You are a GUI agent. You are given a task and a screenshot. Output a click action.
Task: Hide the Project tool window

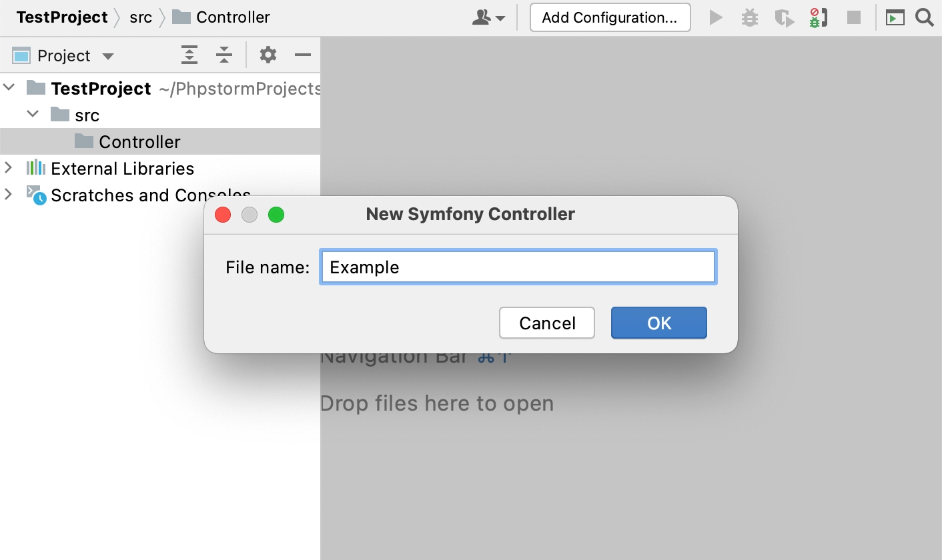coord(303,55)
